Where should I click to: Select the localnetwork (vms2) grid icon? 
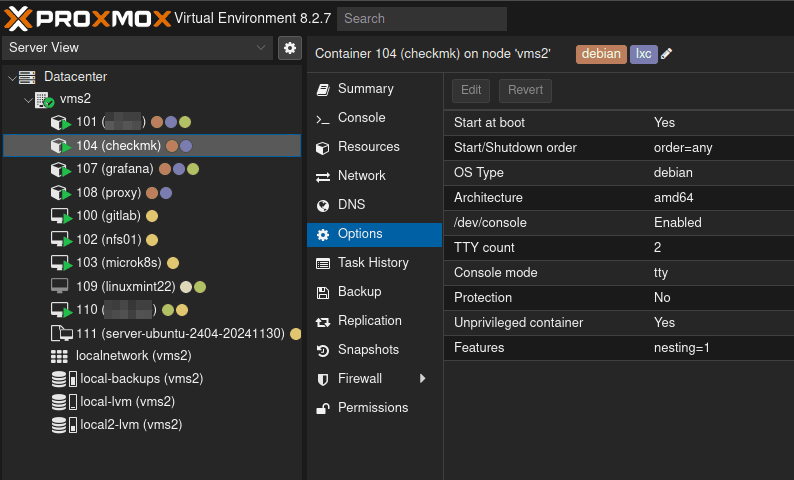pos(60,356)
